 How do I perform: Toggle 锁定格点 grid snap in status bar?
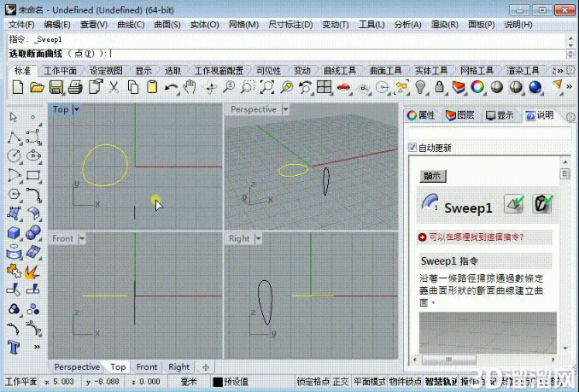tap(313, 381)
